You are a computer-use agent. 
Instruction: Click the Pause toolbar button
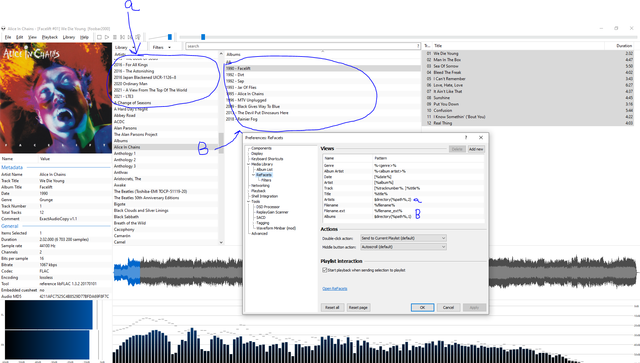click(115, 37)
